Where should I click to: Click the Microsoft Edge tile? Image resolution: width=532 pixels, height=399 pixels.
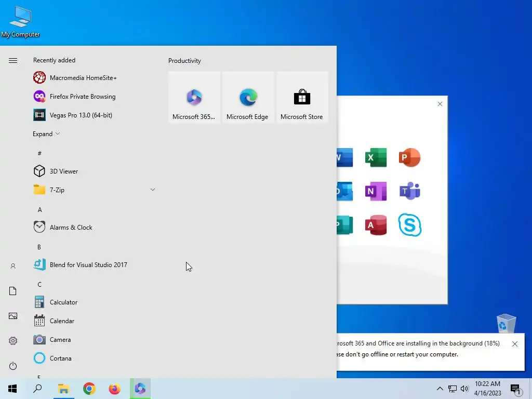(x=248, y=97)
